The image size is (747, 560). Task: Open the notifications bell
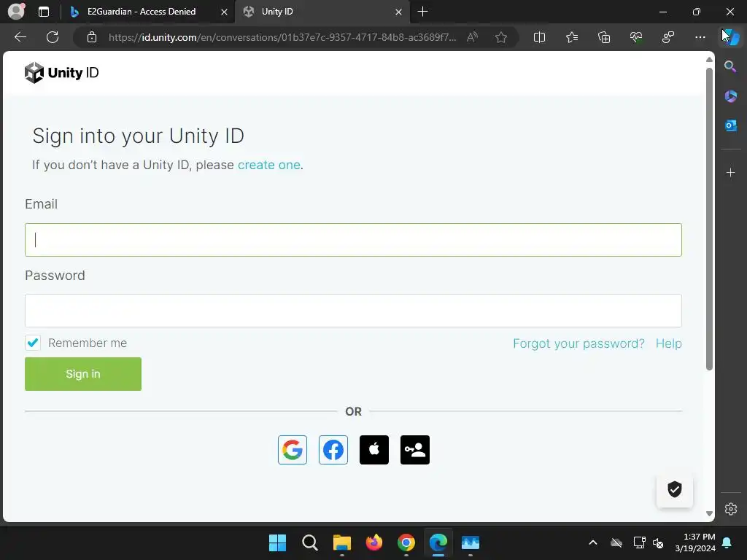click(727, 542)
